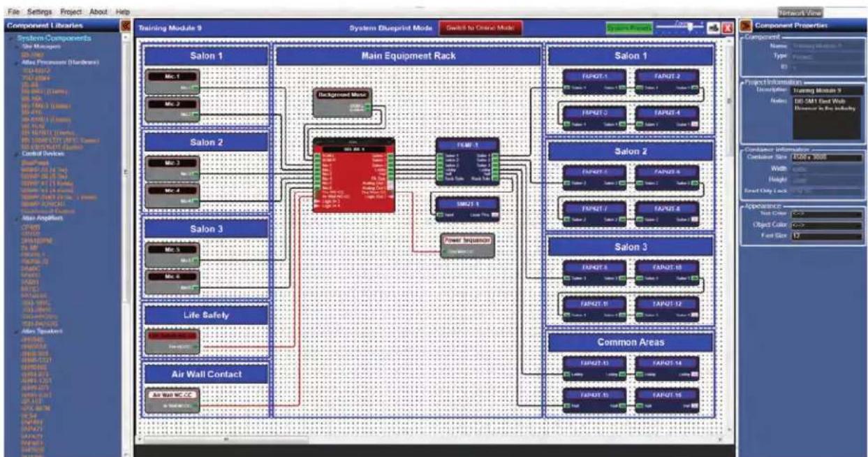The image size is (868, 457).
Task: Click the blueprint canvas horizontal scrollbar
Action: point(429,440)
